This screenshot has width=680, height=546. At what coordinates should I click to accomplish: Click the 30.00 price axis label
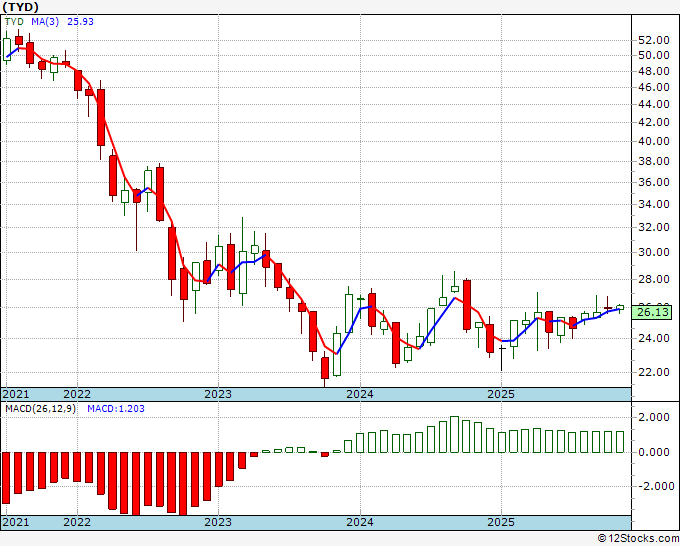(x=654, y=252)
